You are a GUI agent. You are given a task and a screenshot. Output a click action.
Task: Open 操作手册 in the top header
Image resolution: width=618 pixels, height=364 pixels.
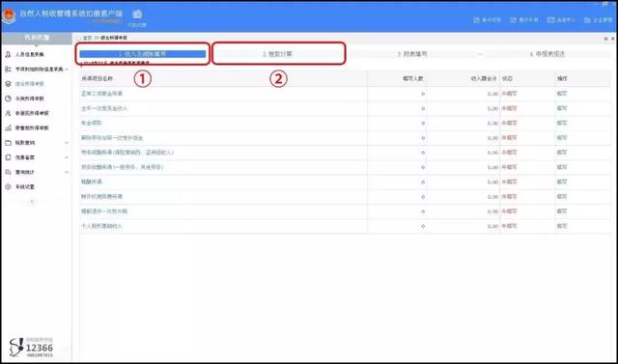tap(523, 19)
